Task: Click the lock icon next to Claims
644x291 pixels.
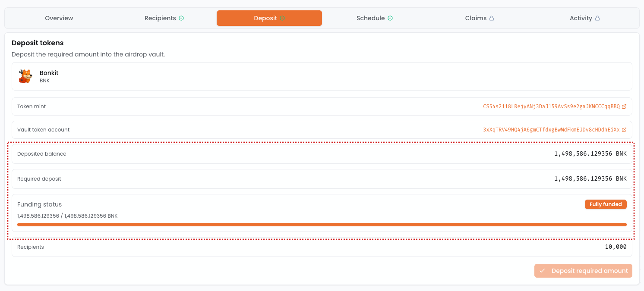Action: pyautogui.click(x=491, y=18)
